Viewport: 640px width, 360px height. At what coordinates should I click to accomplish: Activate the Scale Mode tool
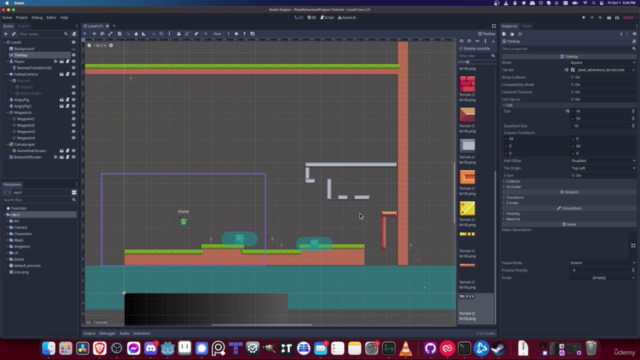(x=110, y=34)
